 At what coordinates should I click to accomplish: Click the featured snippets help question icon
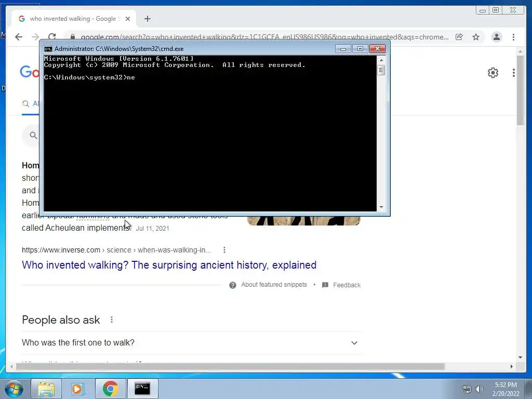point(232,285)
